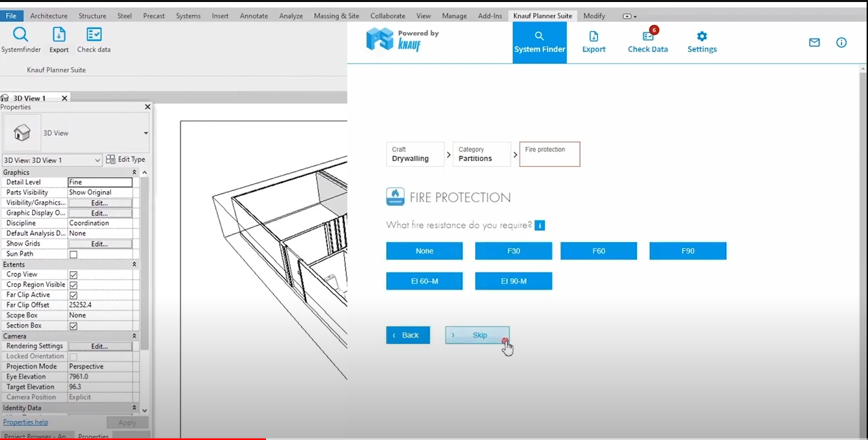868x440 pixels.
Task: Open Check Data with the 6 badge
Action: pos(647,42)
